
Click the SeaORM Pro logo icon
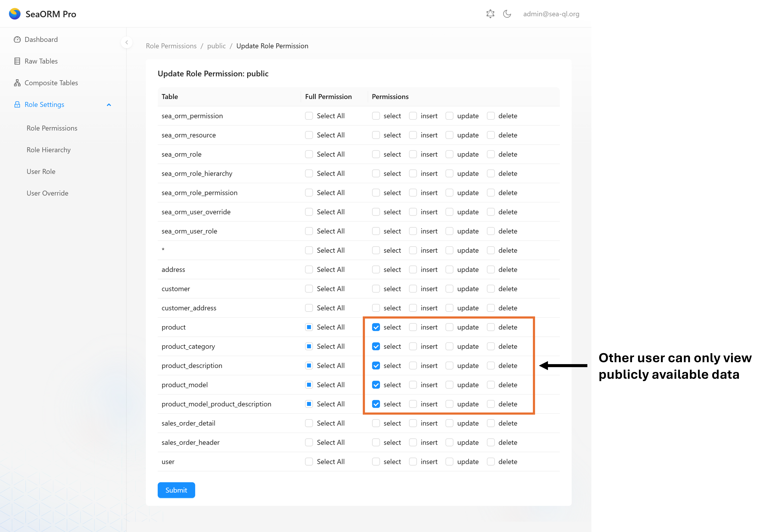pyautogui.click(x=15, y=14)
